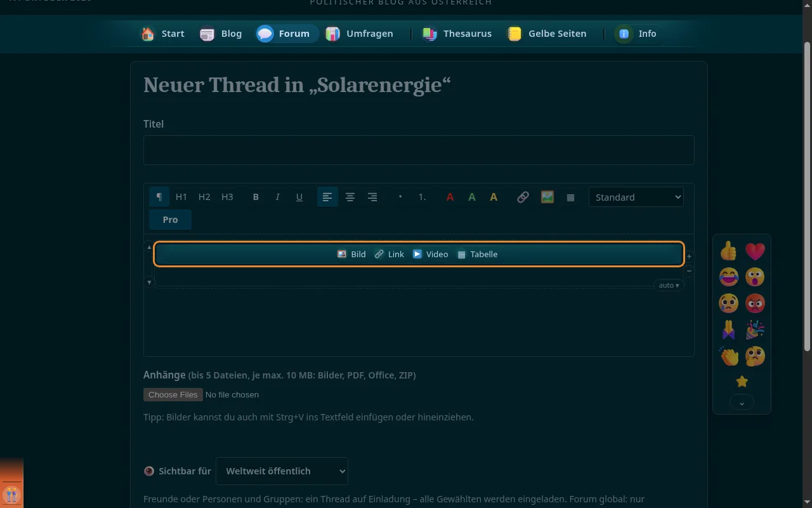812x508 pixels.
Task: Center align text in editor
Action: 350,197
